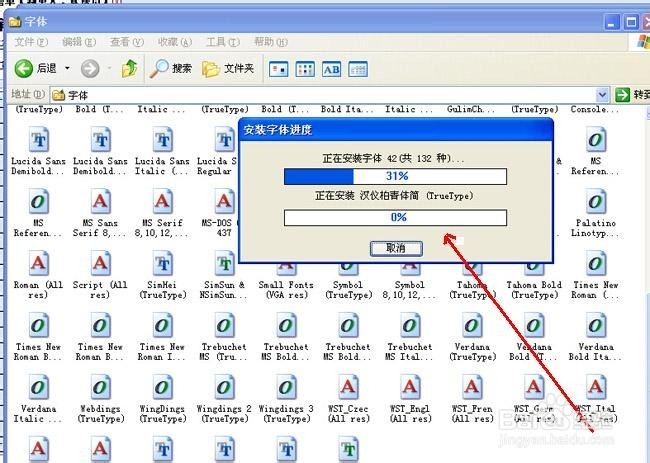Select SimHei (TrueType) font icon
Screen dimensions: 650x463
click(162, 264)
